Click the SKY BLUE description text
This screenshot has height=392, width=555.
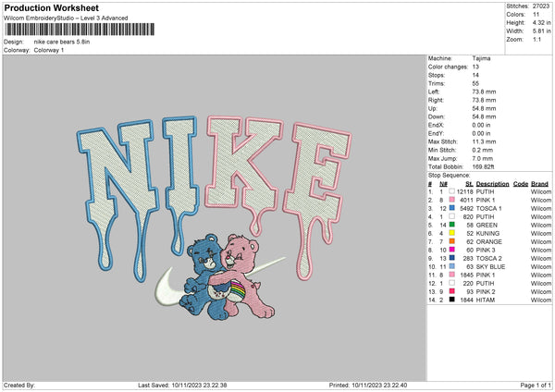click(x=490, y=267)
